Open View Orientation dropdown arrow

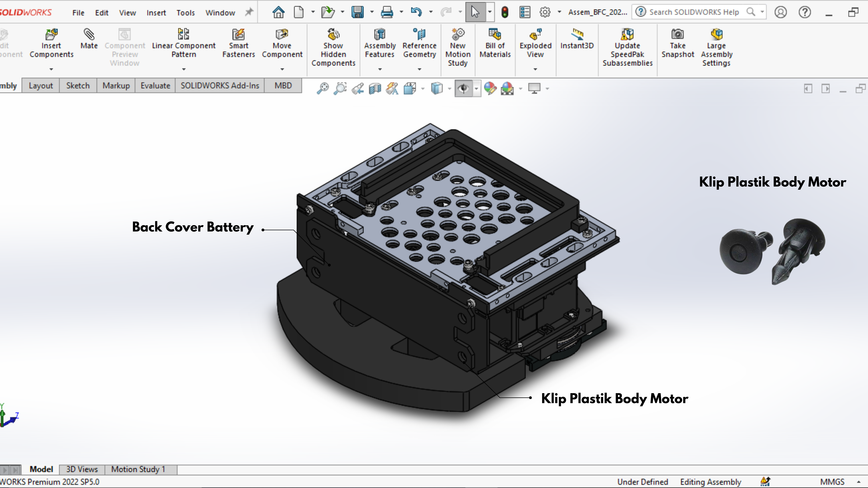click(x=423, y=89)
